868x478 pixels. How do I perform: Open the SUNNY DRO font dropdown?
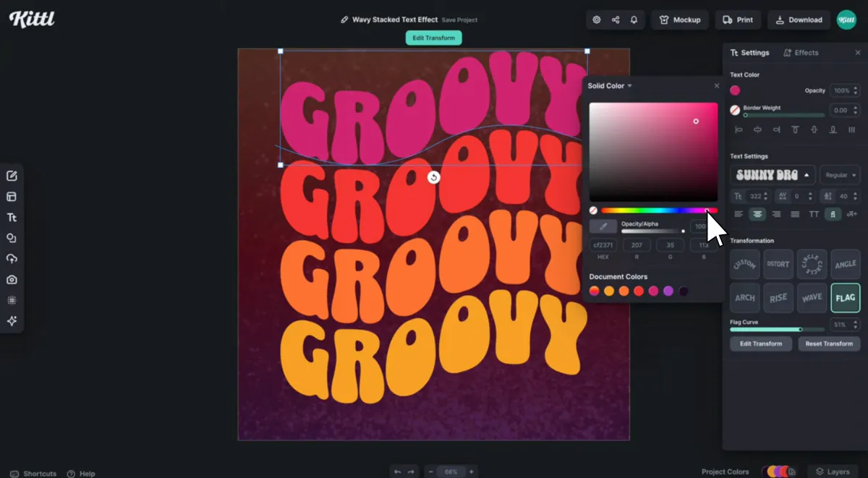772,174
